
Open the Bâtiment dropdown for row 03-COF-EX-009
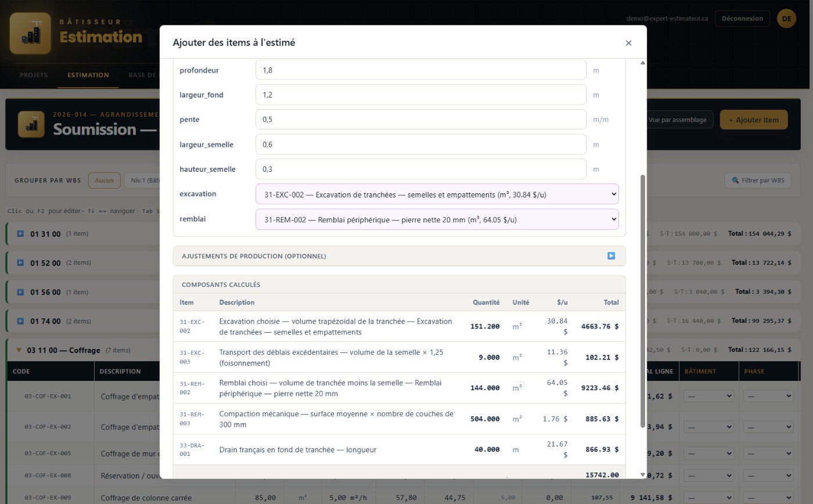708,498
